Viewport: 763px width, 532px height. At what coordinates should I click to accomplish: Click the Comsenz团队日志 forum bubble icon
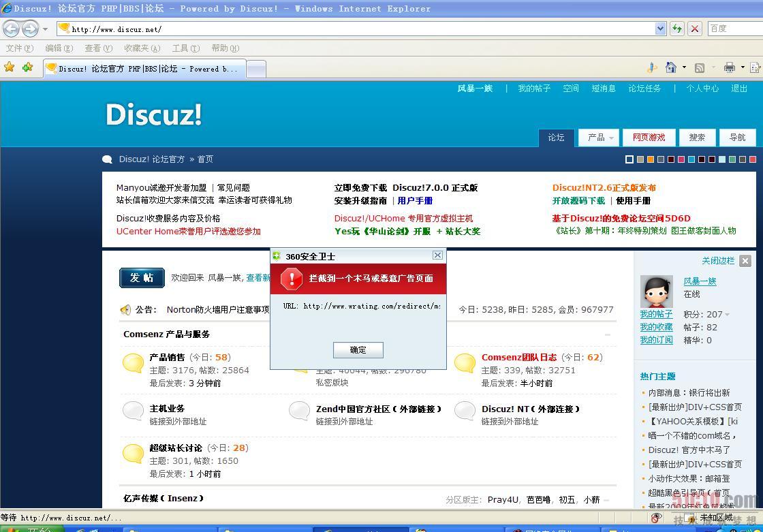tap(465, 362)
